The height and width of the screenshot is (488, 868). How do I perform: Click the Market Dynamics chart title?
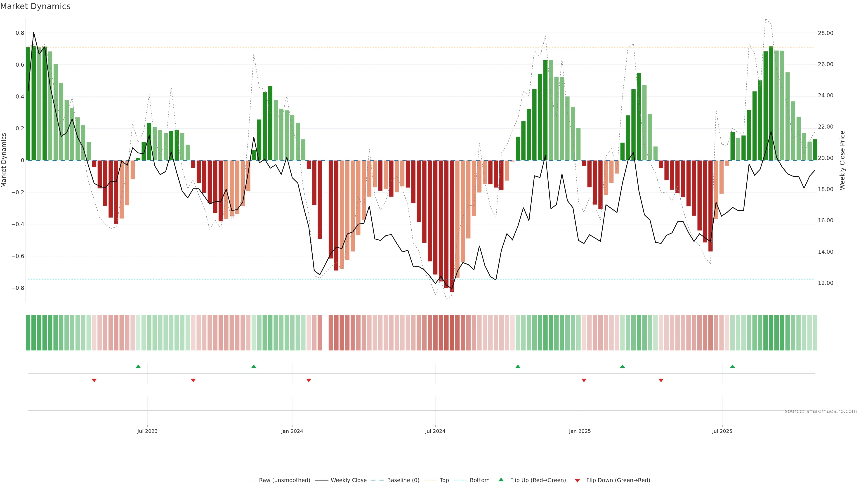35,6
